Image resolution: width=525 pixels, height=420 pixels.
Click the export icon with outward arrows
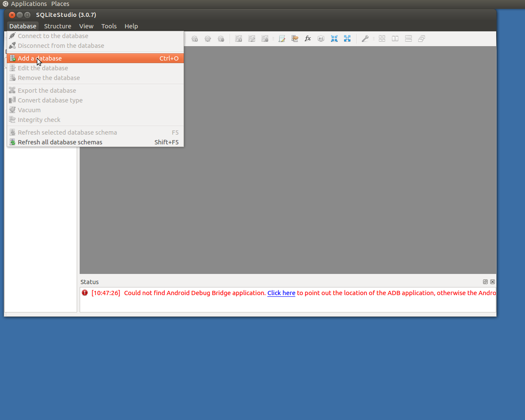pos(347,39)
